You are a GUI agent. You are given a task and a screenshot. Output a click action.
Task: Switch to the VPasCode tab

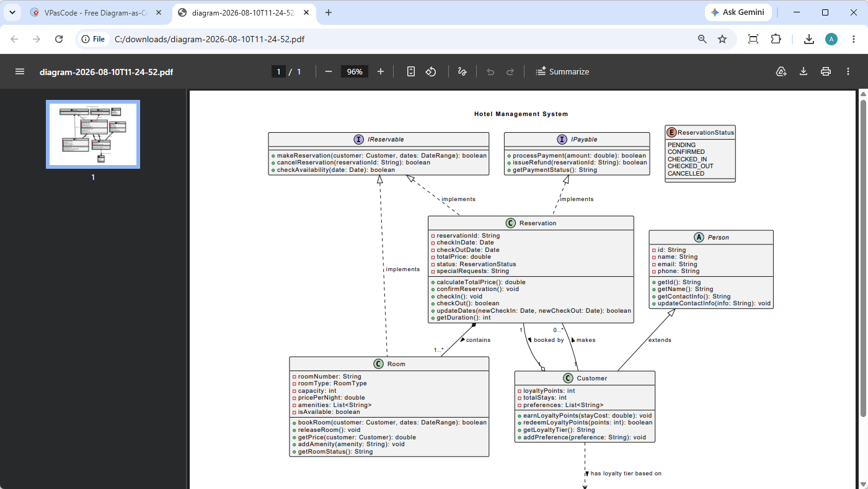pyautogui.click(x=96, y=12)
